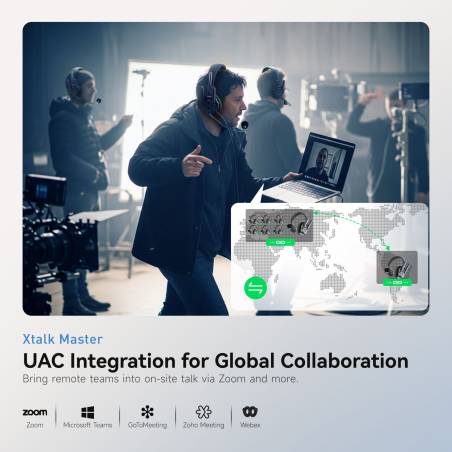Click the Webex logo icon
This screenshot has height=452, width=452.
click(250, 412)
